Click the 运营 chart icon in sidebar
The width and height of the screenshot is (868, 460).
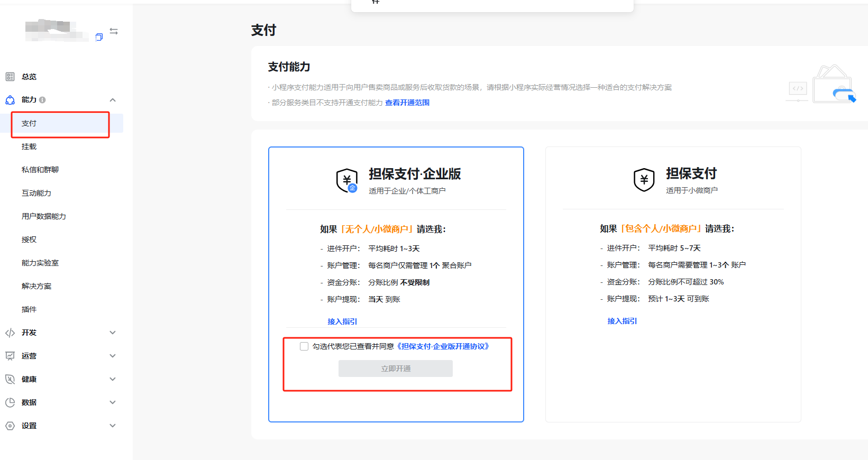point(10,356)
